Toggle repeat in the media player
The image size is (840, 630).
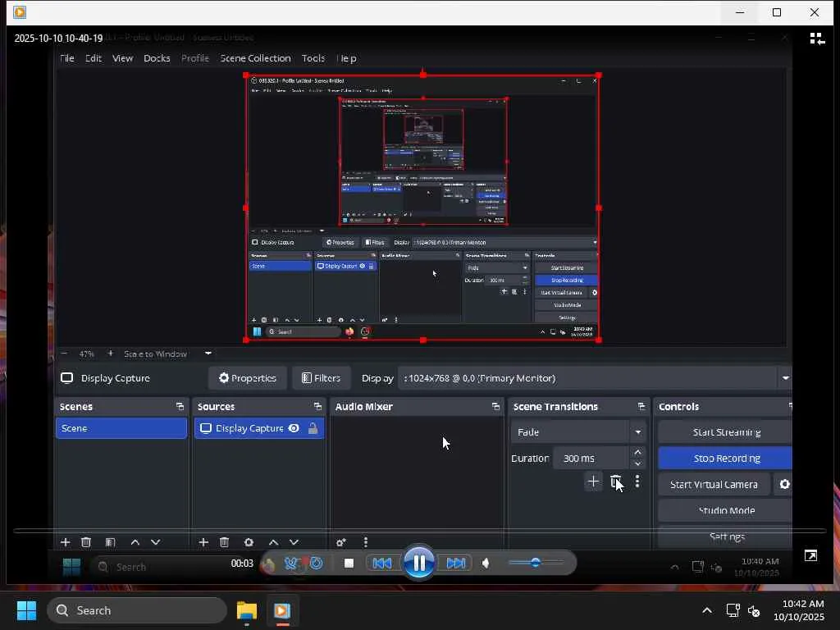point(316,563)
